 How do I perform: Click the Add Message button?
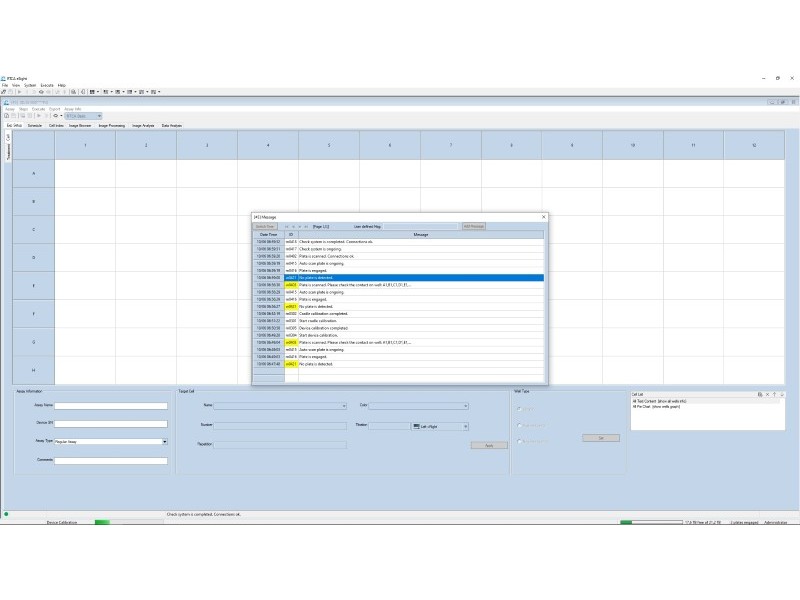[x=473, y=227]
